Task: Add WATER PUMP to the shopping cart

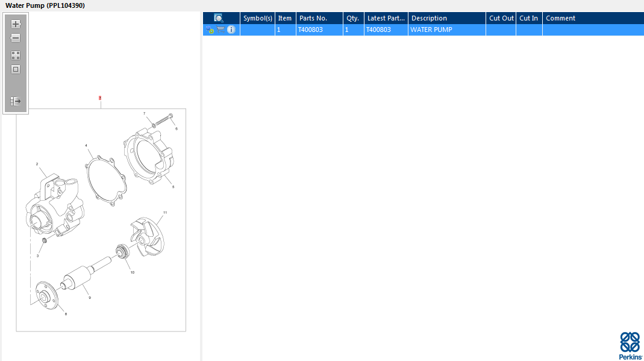Action: (x=220, y=30)
